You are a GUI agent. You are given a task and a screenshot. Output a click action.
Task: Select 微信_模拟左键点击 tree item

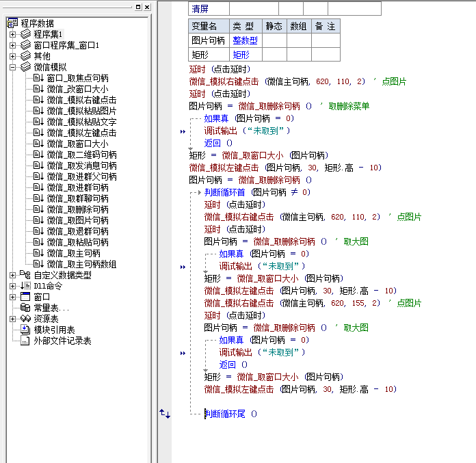coord(81,133)
